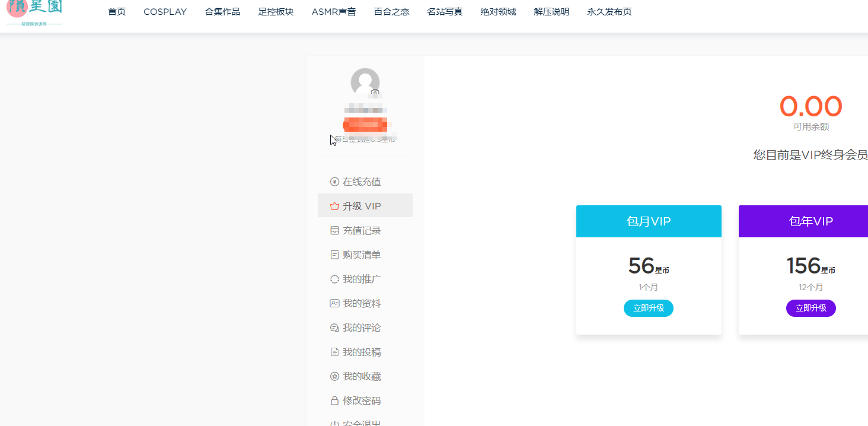Click the 56星币 price text

click(x=649, y=266)
